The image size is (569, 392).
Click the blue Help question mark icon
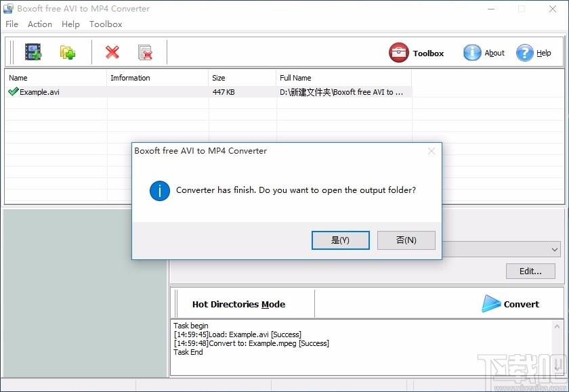(x=525, y=53)
